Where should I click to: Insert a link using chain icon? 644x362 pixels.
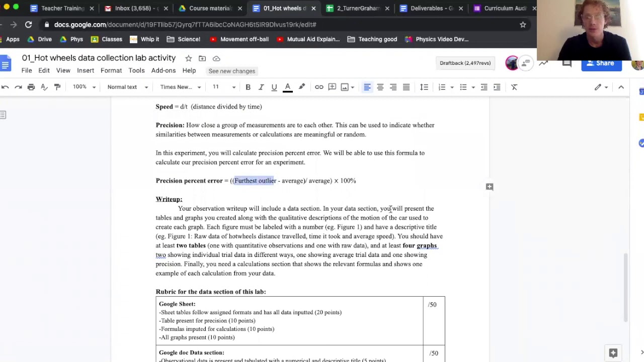click(319, 87)
